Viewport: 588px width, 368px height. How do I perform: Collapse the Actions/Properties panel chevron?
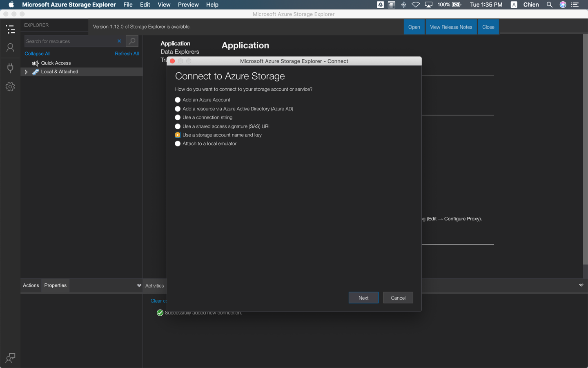pos(139,285)
